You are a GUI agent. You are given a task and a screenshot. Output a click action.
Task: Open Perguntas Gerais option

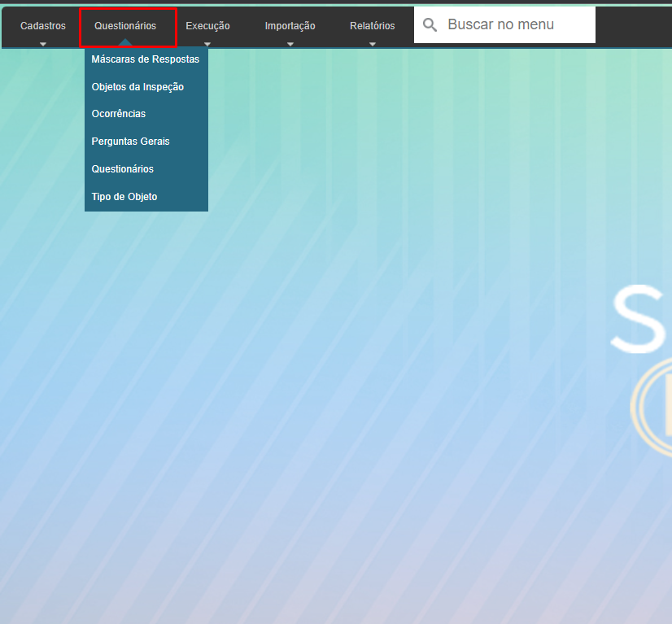(131, 142)
